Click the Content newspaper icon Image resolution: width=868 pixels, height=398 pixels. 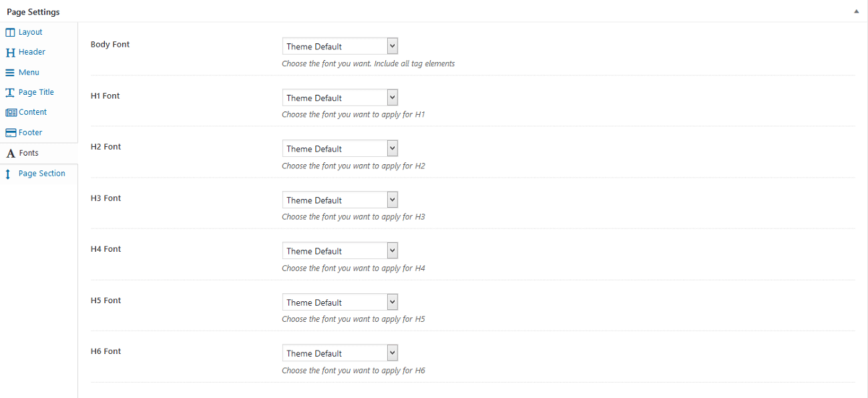click(x=11, y=112)
